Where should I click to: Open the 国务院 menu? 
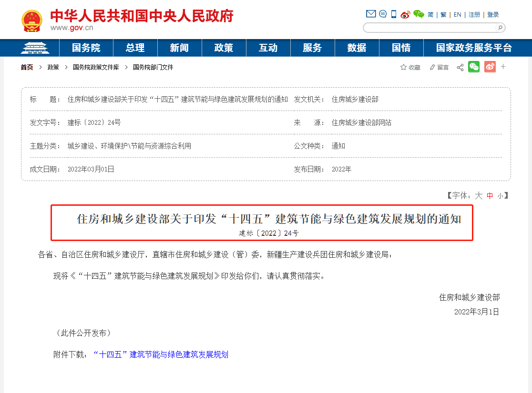(86, 48)
